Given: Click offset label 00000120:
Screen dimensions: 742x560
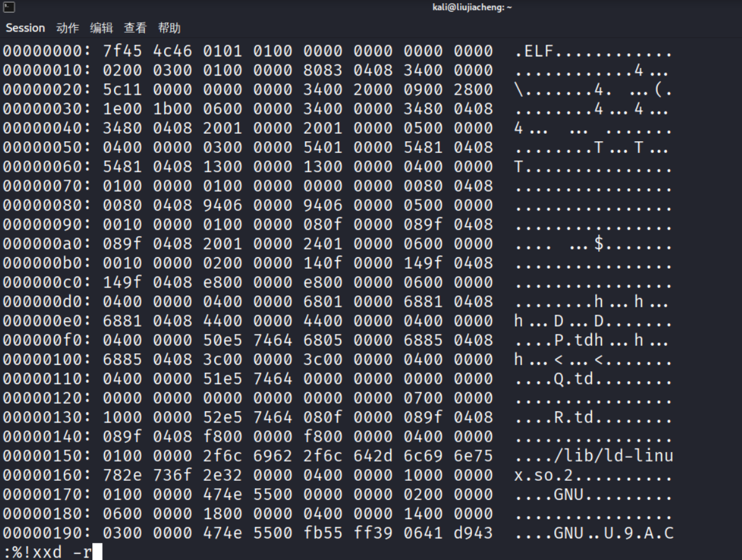Looking at the screenshot, I should pyautogui.click(x=47, y=398).
